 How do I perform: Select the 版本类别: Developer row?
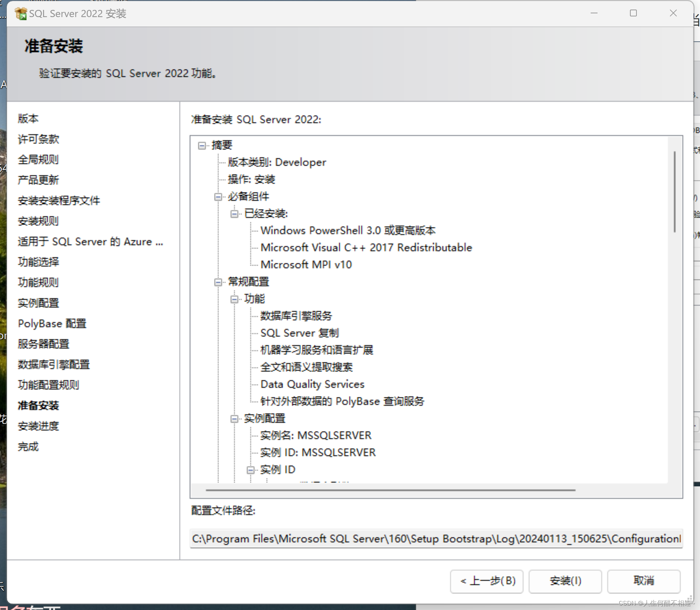point(277,162)
